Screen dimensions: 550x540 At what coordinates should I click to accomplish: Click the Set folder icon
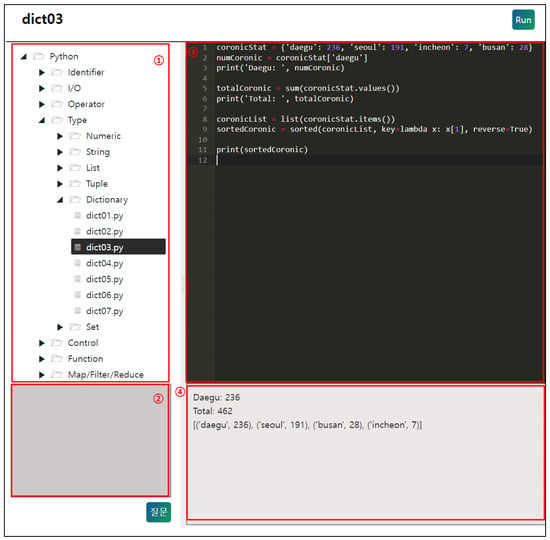coord(75,327)
